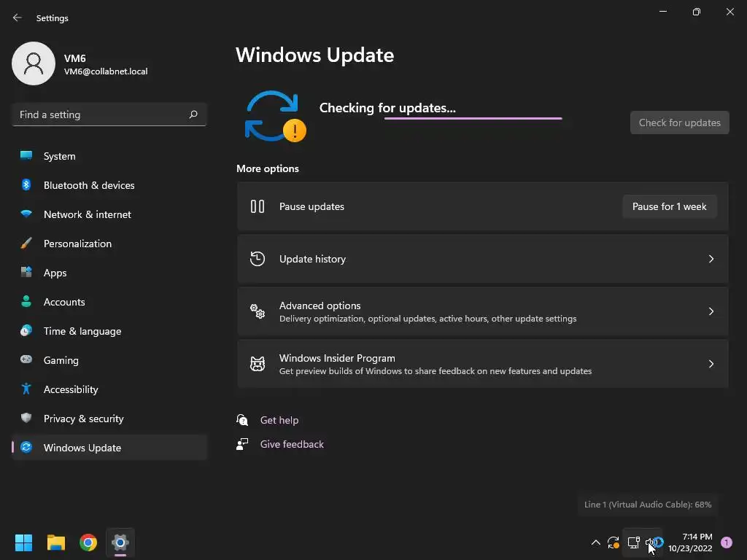Click the Accessibility figure icon
Screen dimensions: 747x560
click(26, 389)
